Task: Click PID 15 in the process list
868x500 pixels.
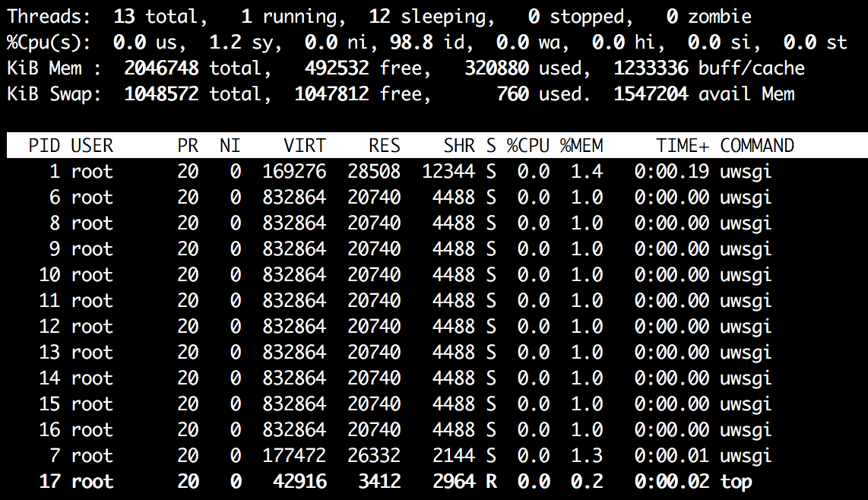Action: [49, 403]
